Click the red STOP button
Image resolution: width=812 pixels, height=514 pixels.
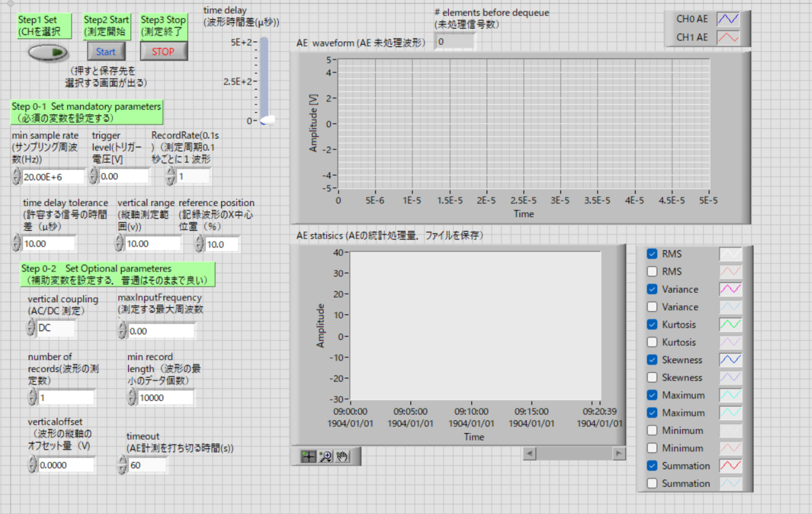tap(163, 52)
